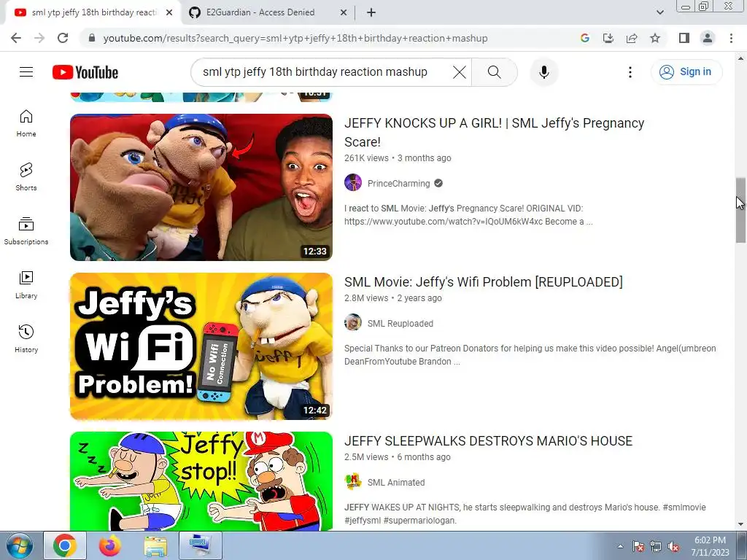747x560 pixels.
Task: Open the Chrome profile avatar
Action: (x=708, y=38)
